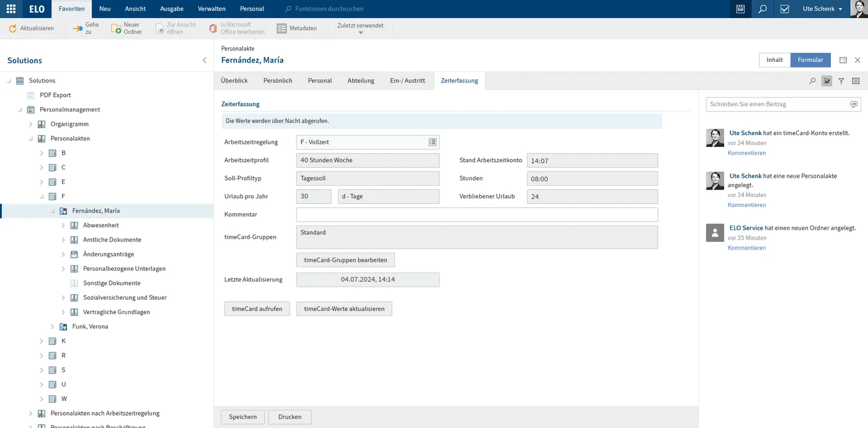The height and width of the screenshot is (428, 868).
Task: Click the Amtliche Dokumente folder icon
Action: click(74, 240)
